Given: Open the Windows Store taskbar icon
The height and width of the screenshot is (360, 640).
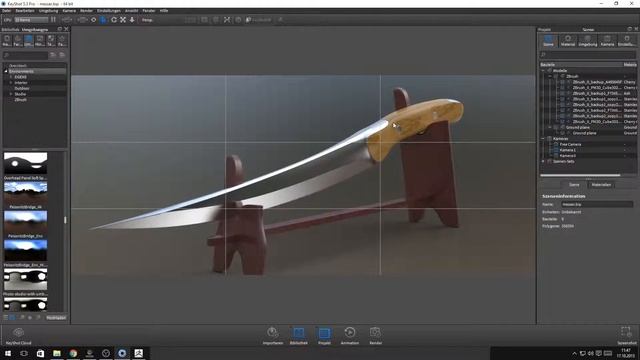Looking at the screenshot, I should [x=40, y=353].
